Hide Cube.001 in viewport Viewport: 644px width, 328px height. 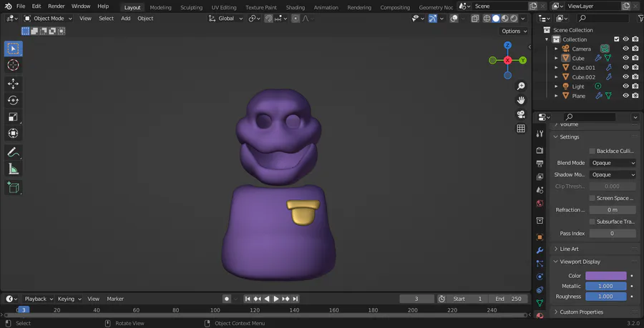625,68
